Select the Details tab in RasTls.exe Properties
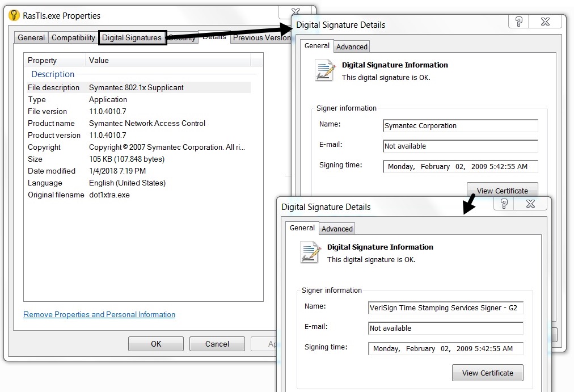The height and width of the screenshot is (392, 574). click(214, 37)
